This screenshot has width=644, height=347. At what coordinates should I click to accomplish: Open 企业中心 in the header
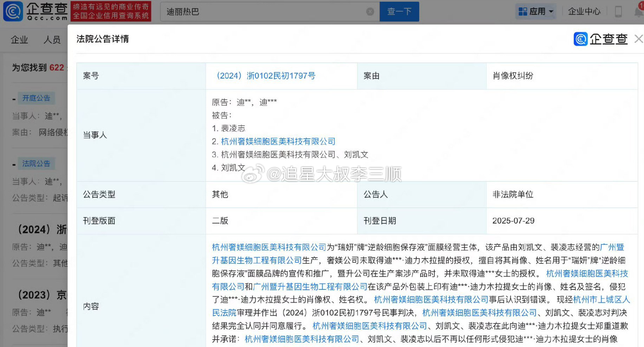(x=584, y=12)
